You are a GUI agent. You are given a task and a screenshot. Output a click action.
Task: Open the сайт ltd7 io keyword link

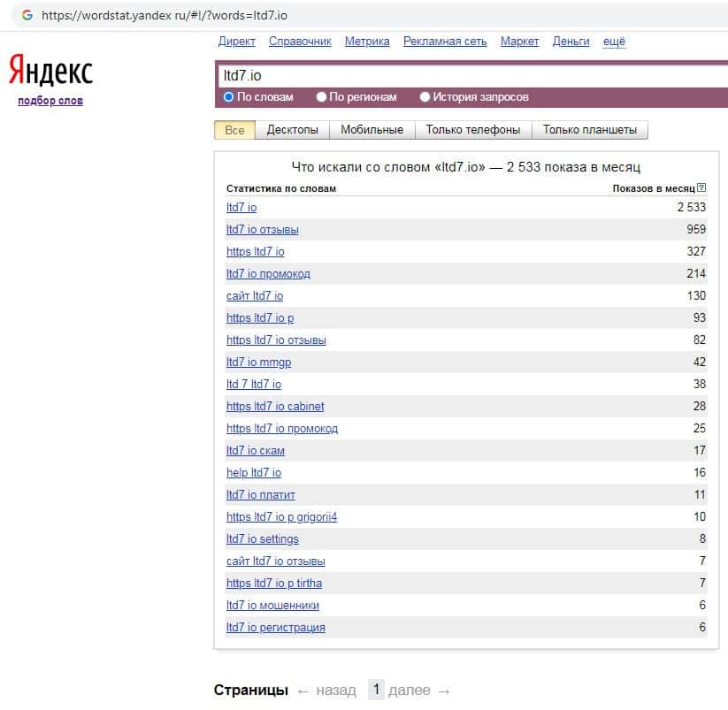255,295
